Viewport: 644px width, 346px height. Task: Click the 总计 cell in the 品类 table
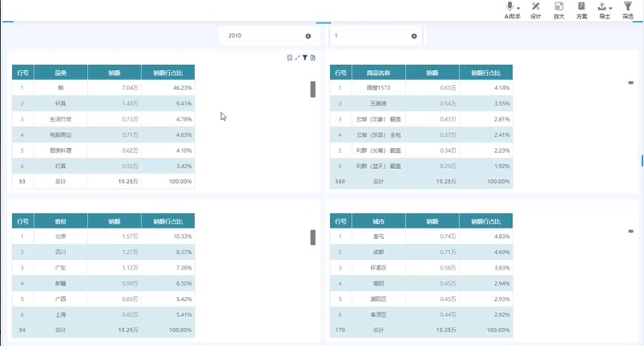pos(60,181)
